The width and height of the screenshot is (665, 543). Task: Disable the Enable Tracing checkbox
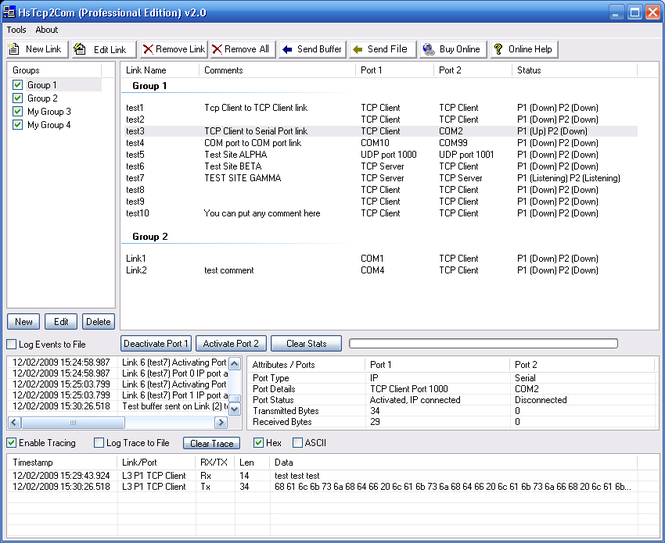12,443
